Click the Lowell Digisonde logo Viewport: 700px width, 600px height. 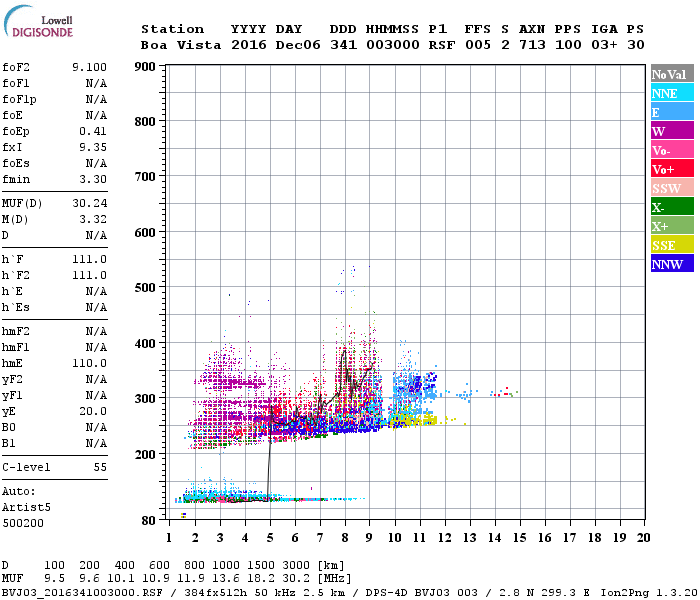(38, 21)
